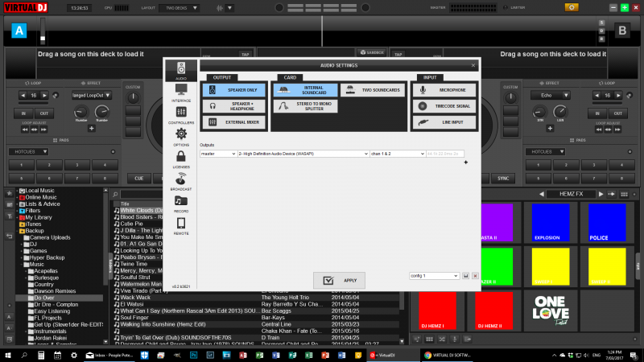The image size is (644, 362).
Task: Trigger the DJ HEMZ I sample pad
Action: [437, 311]
